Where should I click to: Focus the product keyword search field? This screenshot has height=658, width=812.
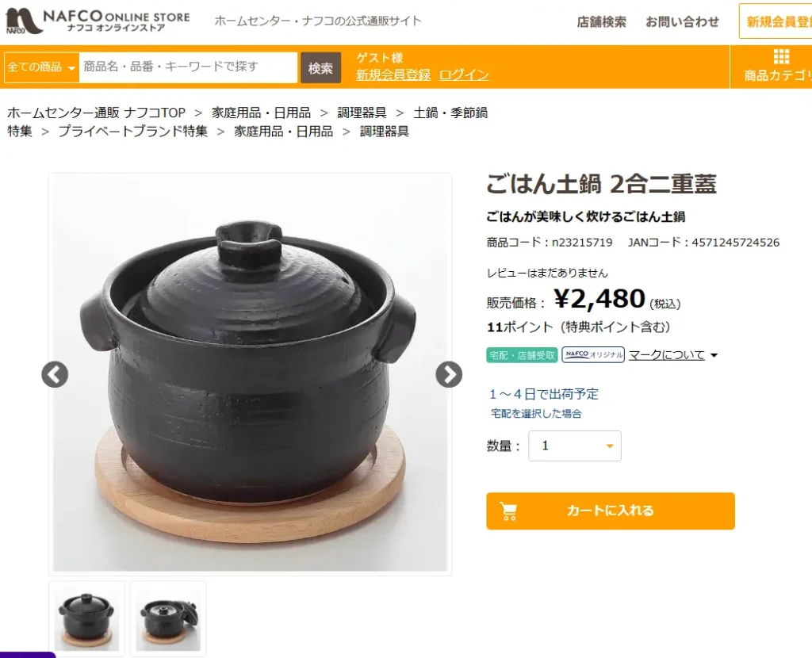(188, 67)
